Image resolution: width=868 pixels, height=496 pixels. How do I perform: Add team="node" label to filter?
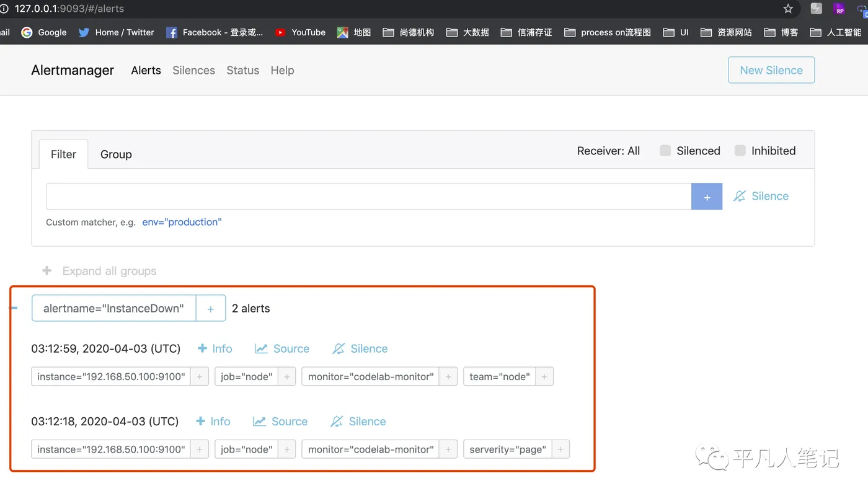(544, 376)
